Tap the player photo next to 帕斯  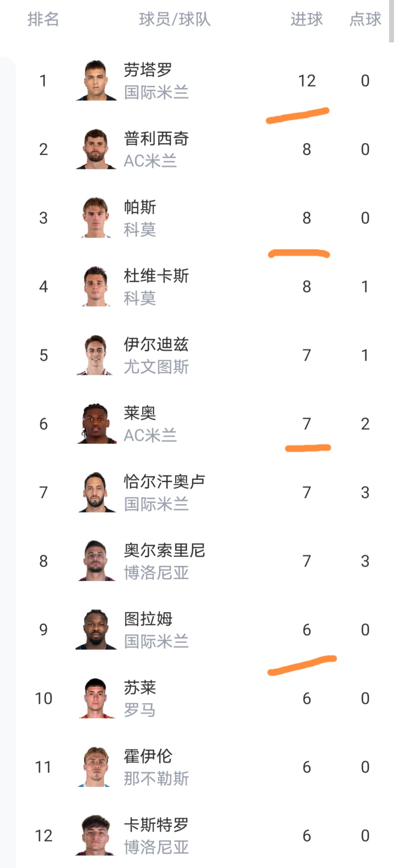(x=96, y=218)
